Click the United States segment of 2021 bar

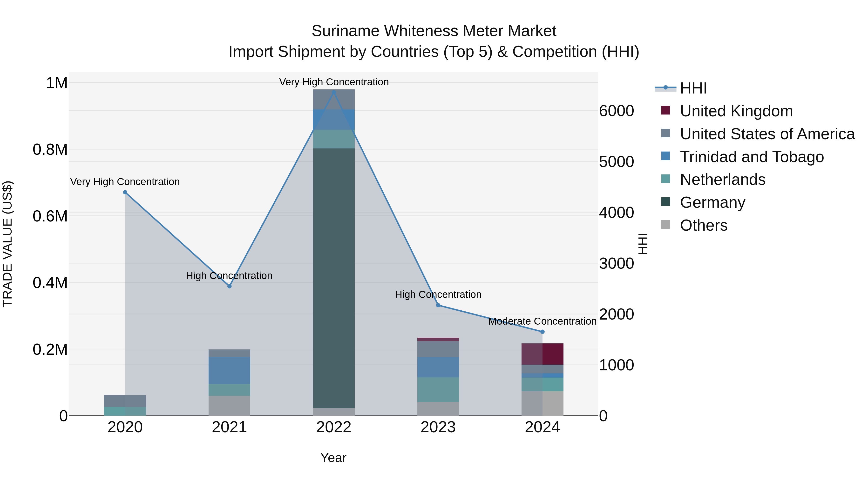pyautogui.click(x=230, y=353)
